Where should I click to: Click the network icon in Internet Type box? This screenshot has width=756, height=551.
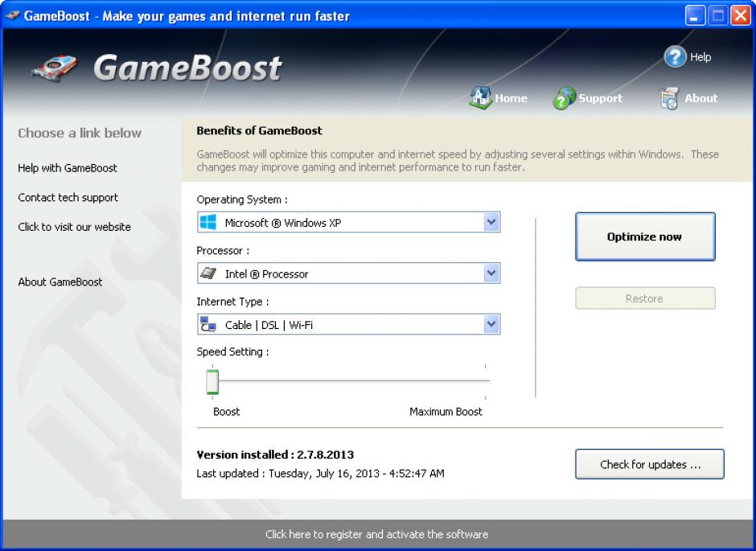pos(208,324)
